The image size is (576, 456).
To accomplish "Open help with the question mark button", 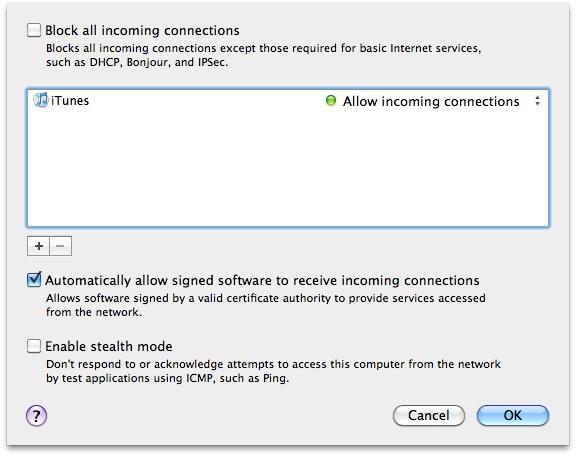I will [x=36, y=416].
